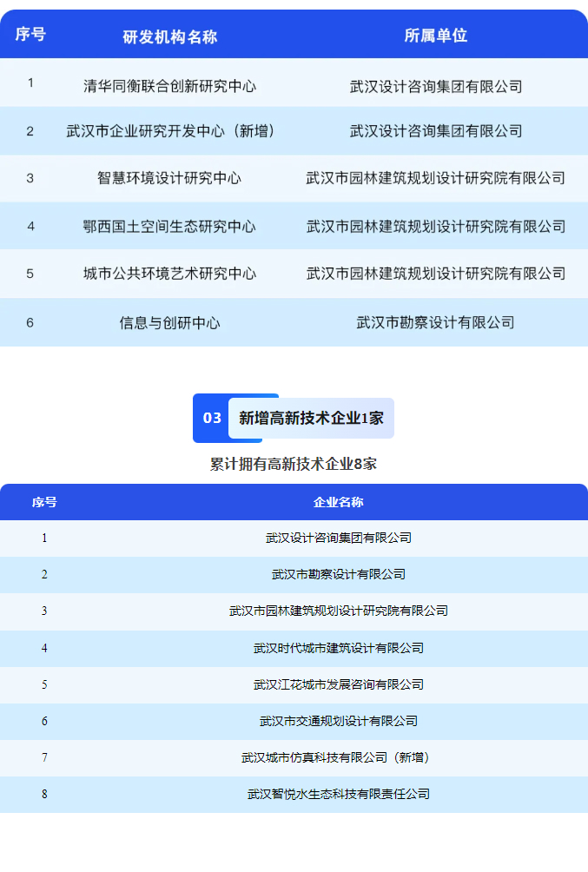Click number 5 beside 武汉江花城市发展咨询有限公司
Viewport: 588px width, 872px height.
point(44,684)
